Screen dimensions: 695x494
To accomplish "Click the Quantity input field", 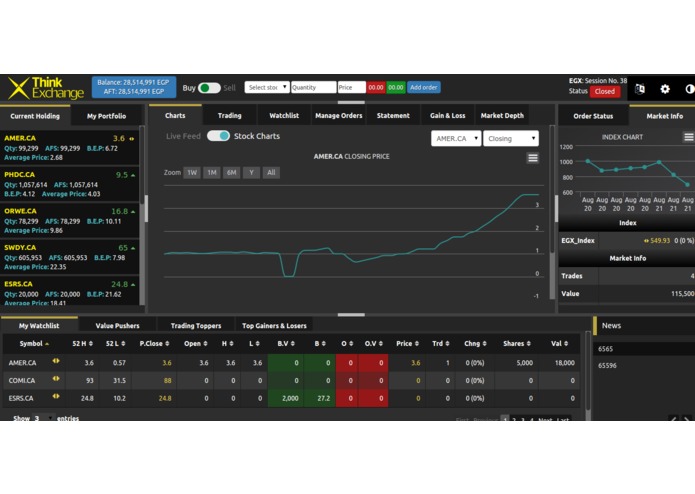I will point(313,87).
